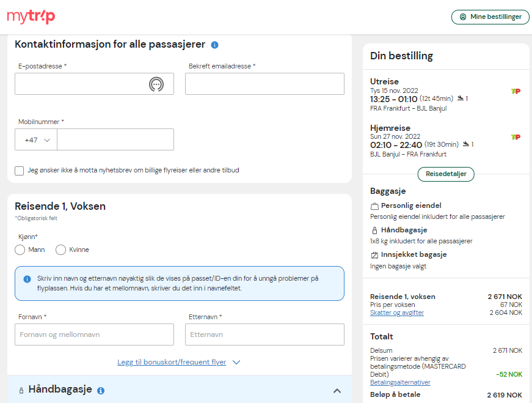The height and width of the screenshot is (403, 532).
Task: Focus the Fornavn input field
Action: coord(94,335)
